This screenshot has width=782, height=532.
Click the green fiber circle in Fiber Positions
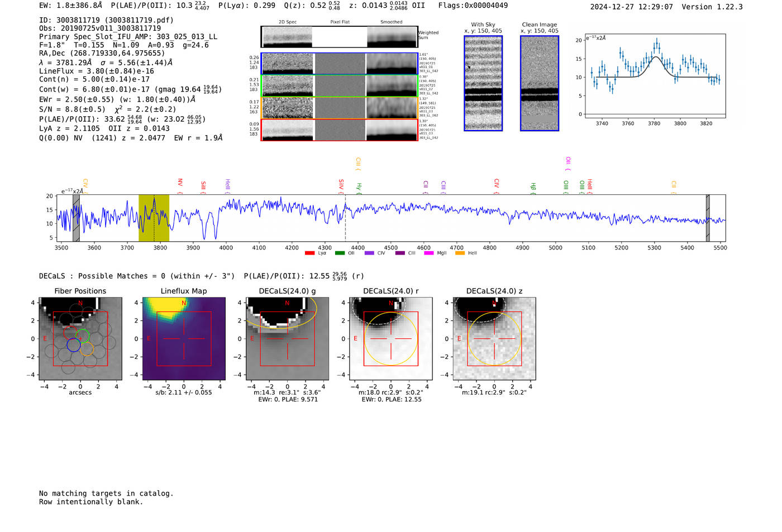[x=82, y=336]
